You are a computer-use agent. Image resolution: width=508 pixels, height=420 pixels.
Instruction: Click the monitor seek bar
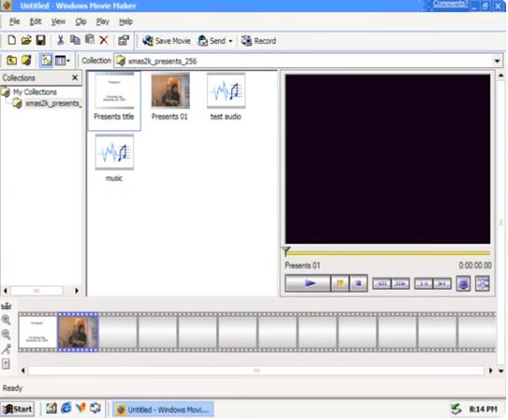click(388, 253)
